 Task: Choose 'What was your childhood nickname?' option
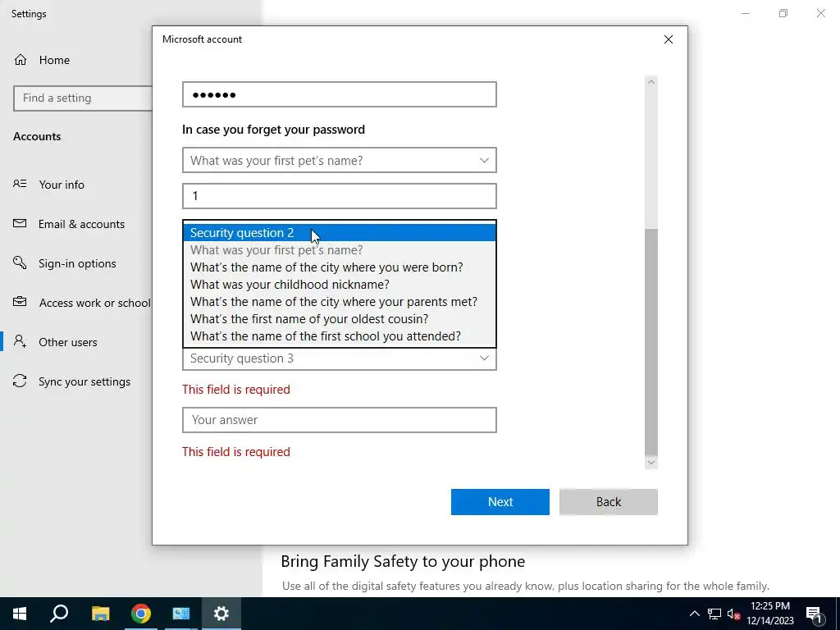coord(339,284)
